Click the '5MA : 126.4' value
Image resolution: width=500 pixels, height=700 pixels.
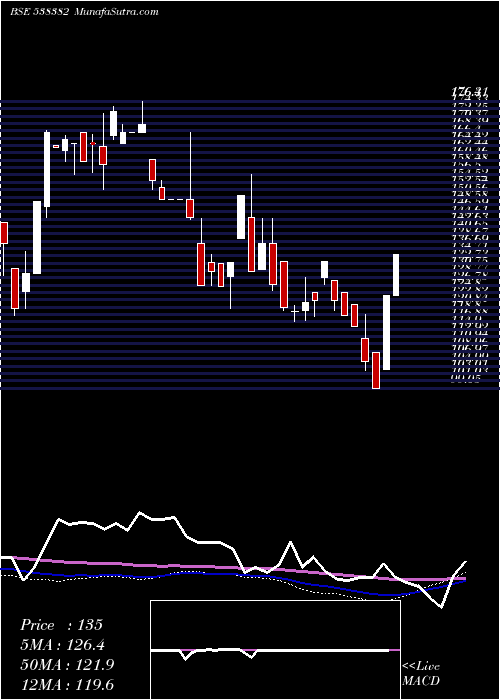point(64,645)
